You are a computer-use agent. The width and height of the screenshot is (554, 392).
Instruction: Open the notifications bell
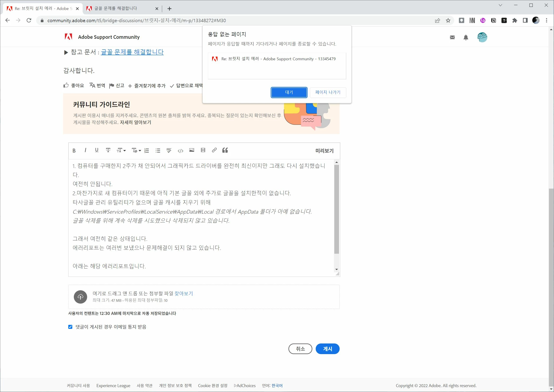click(x=466, y=37)
